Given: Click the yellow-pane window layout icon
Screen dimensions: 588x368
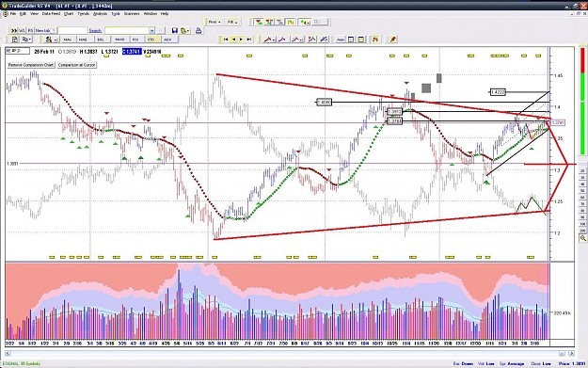Looking at the screenshot, I should coord(360,40).
